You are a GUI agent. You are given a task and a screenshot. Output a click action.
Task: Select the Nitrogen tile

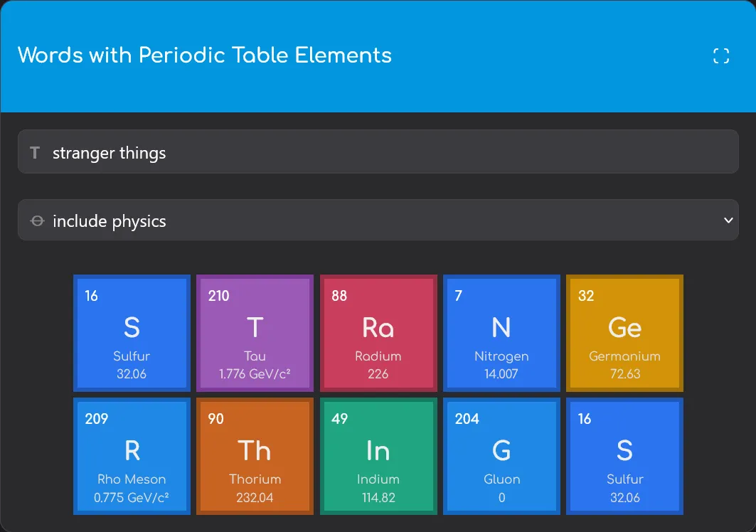point(501,333)
